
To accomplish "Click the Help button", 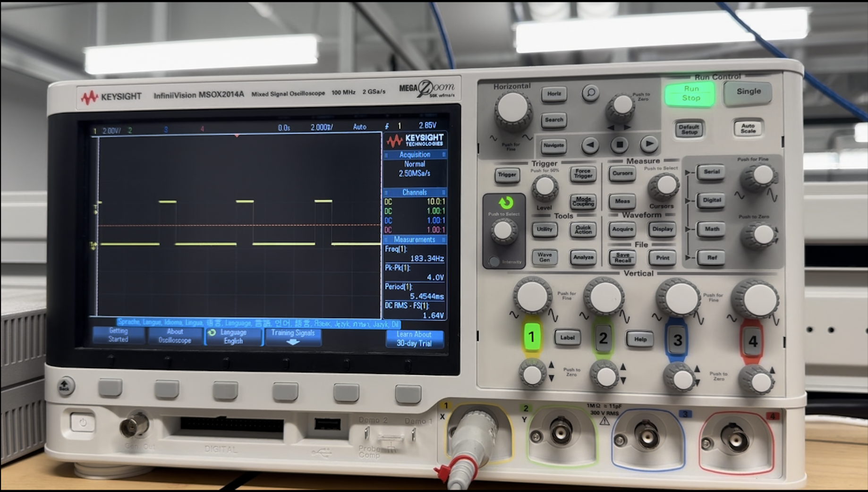I will pos(640,339).
